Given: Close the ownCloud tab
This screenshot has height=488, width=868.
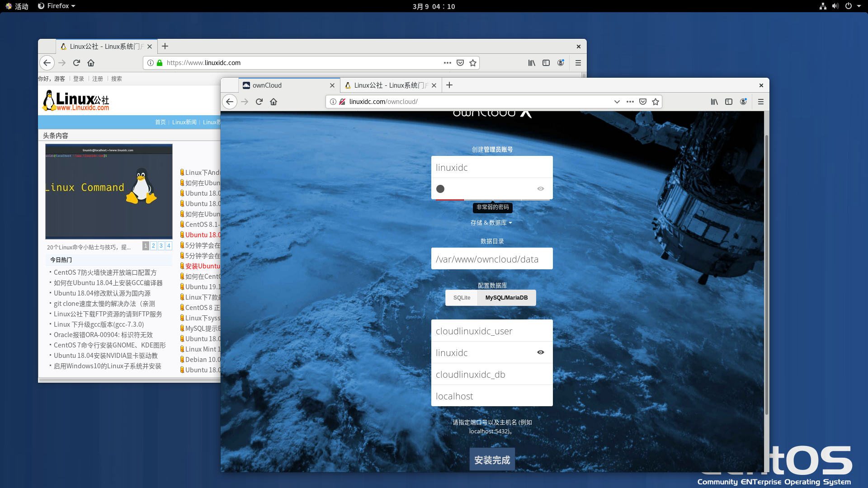Looking at the screenshot, I should (x=332, y=85).
